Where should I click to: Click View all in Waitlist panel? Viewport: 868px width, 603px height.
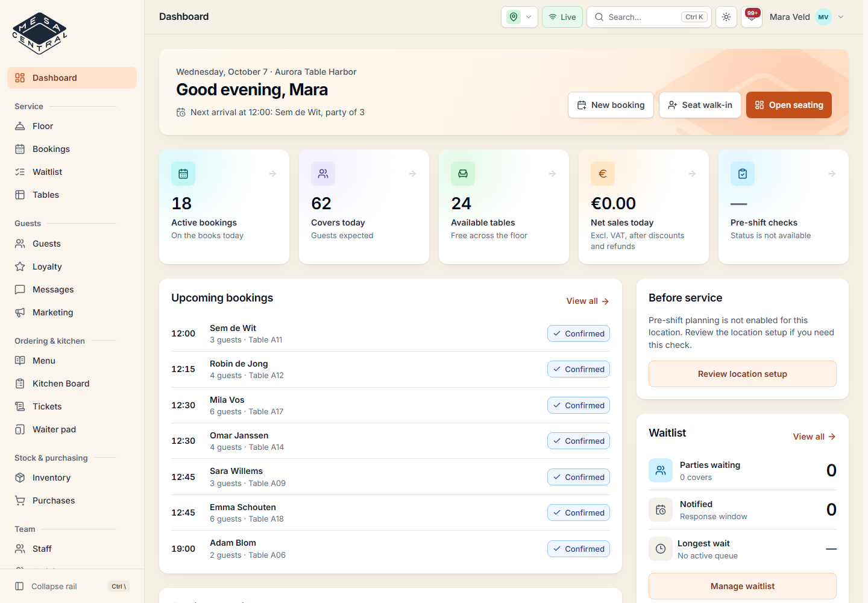pyautogui.click(x=814, y=437)
